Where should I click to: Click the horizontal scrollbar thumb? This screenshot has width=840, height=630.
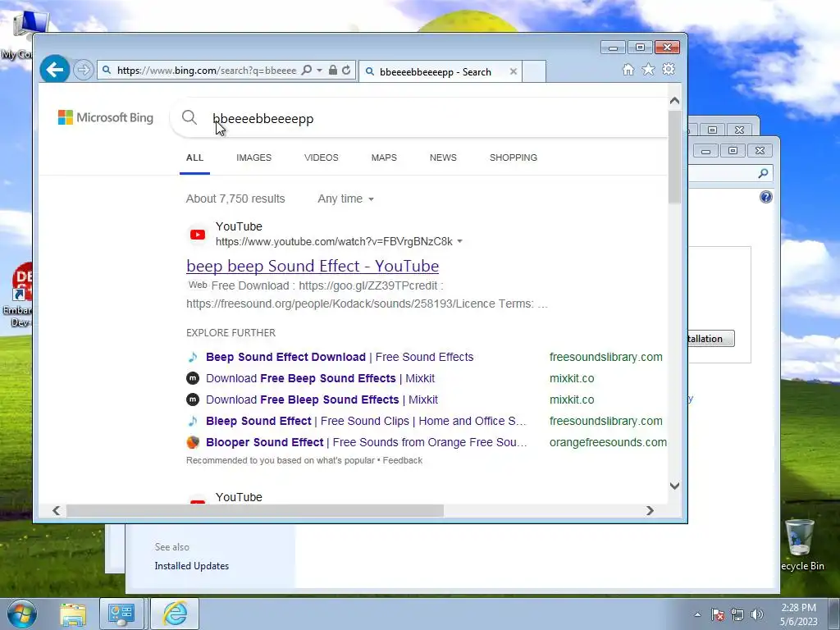tap(255, 510)
